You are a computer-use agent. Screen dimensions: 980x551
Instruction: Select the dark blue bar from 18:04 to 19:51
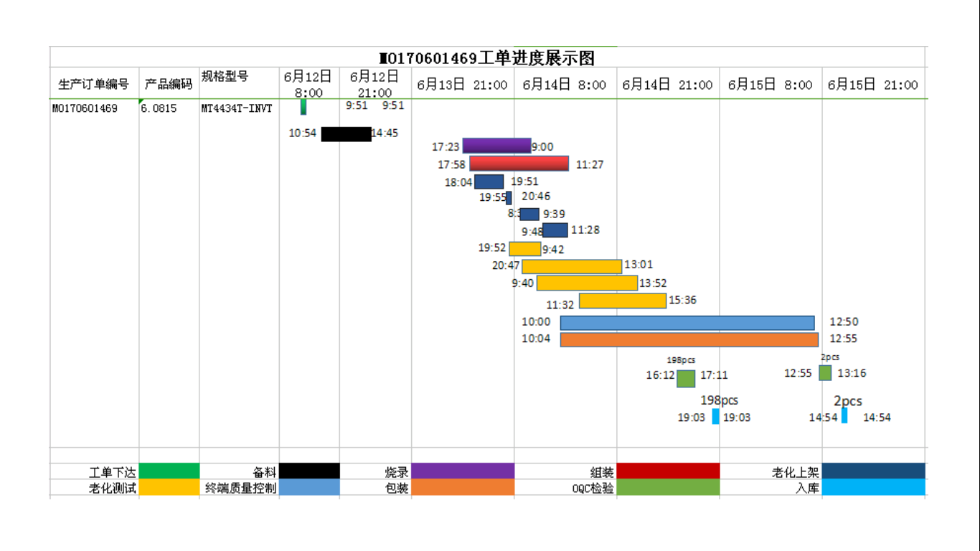489,182
